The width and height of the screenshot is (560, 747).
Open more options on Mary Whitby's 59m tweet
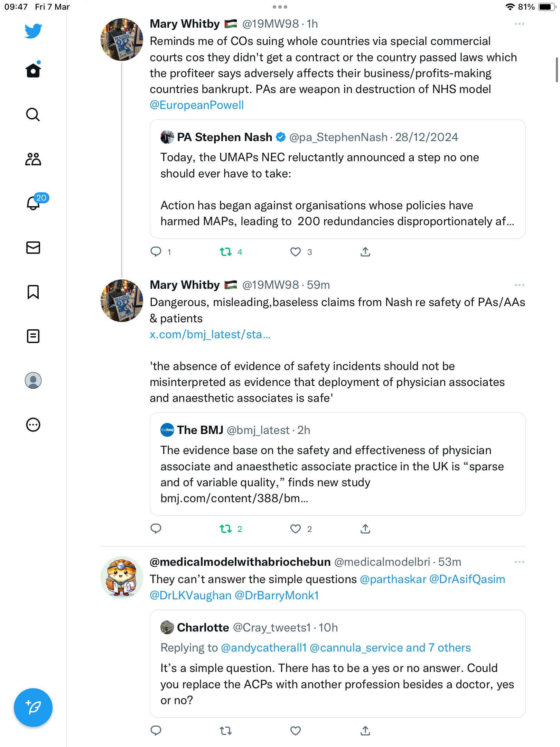click(x=519, y=285)
